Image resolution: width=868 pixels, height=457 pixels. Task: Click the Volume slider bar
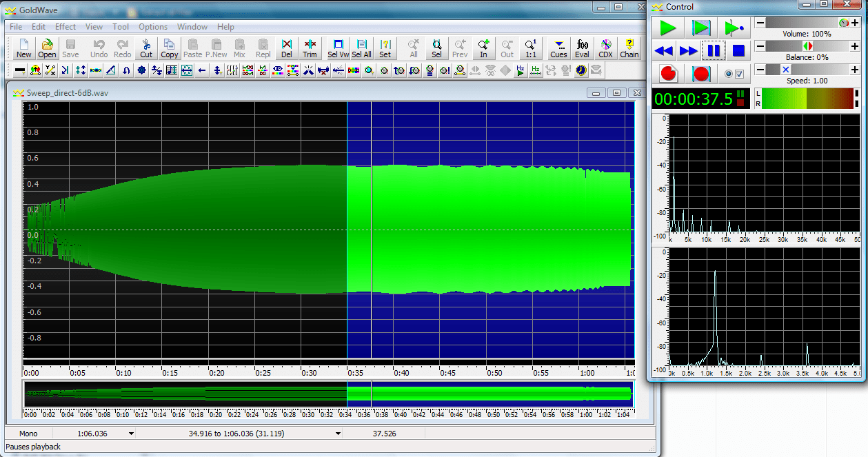point(807,23)
